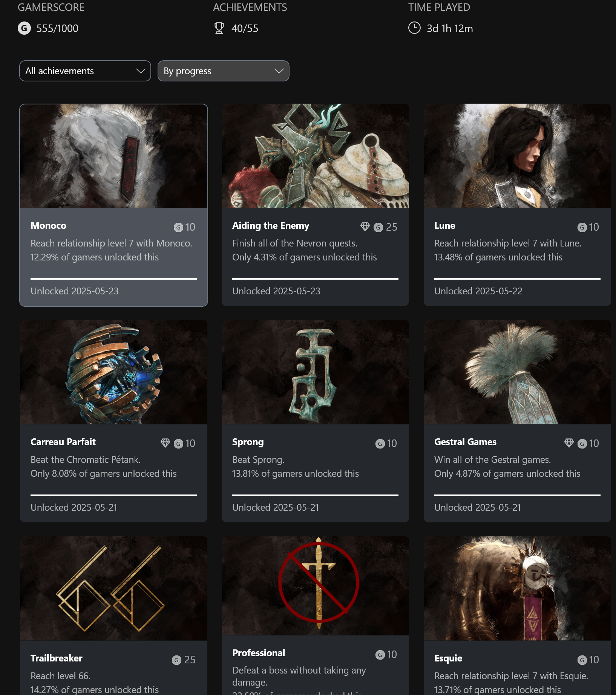The height and width of the screenshot is (695, 616).
Task: Click 'Only 4.31% of gamers unlocked this'
Action: coord(305,257)
